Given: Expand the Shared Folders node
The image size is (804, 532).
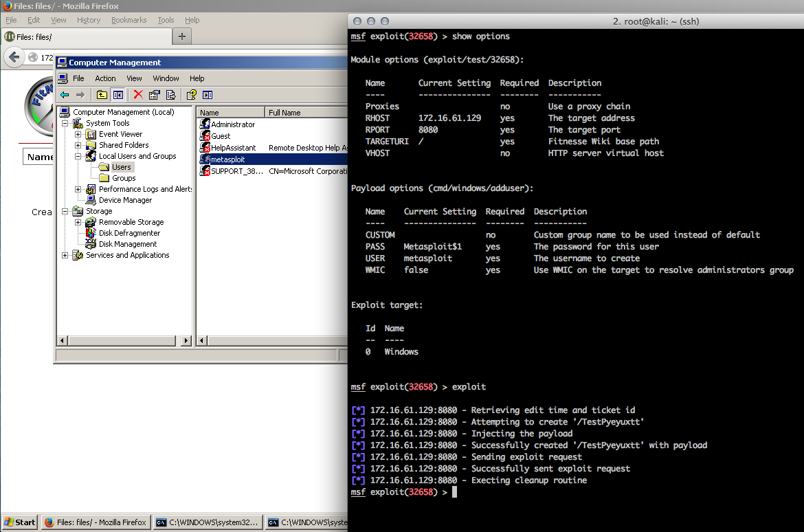Looking at the screenshot, I should pos(78,145).
